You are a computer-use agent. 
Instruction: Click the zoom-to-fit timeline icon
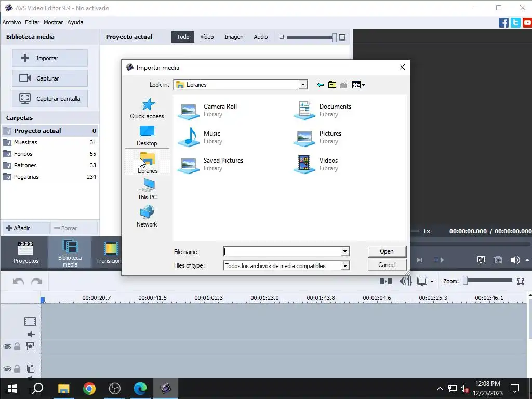pyautogui.click(x=521, y=281)
